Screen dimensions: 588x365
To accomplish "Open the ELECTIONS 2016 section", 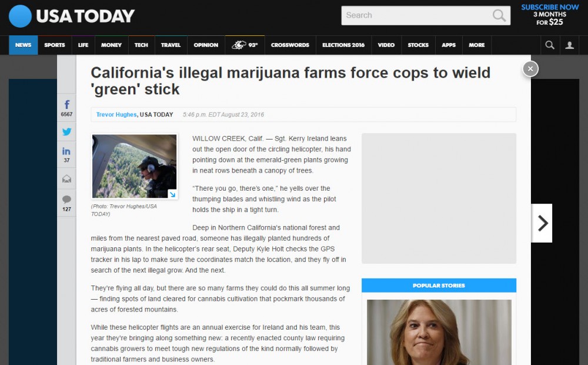I will [343, 45].
